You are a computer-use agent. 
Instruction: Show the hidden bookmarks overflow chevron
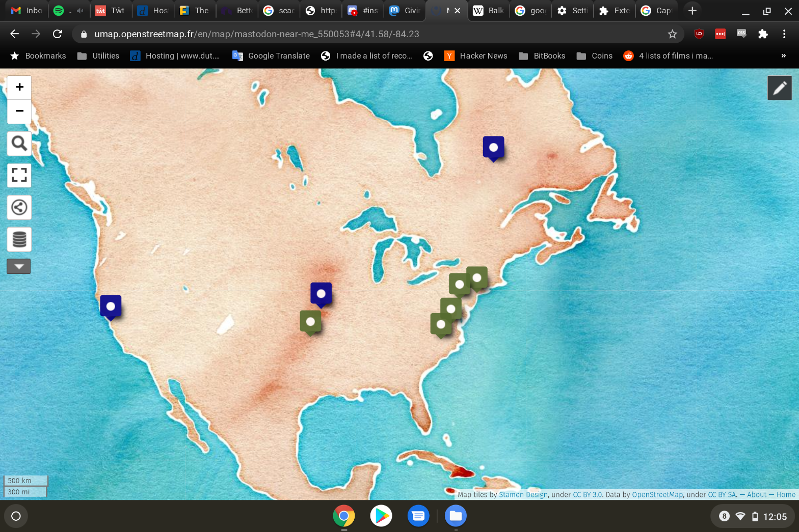pos(783,56)
